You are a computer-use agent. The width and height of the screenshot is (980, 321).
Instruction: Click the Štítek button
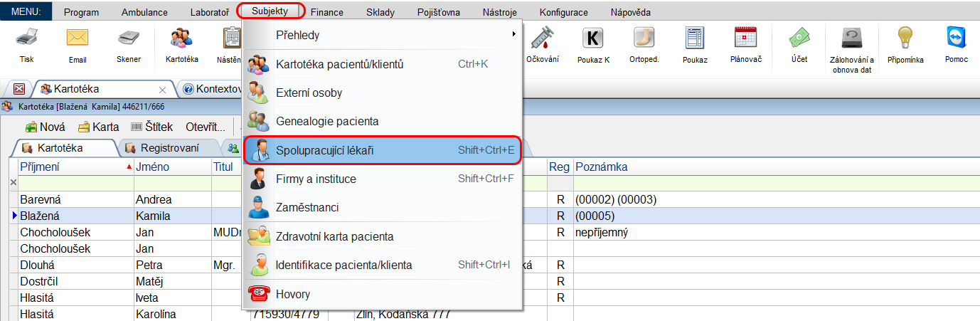pyautogui.click(x=152, y=127)
